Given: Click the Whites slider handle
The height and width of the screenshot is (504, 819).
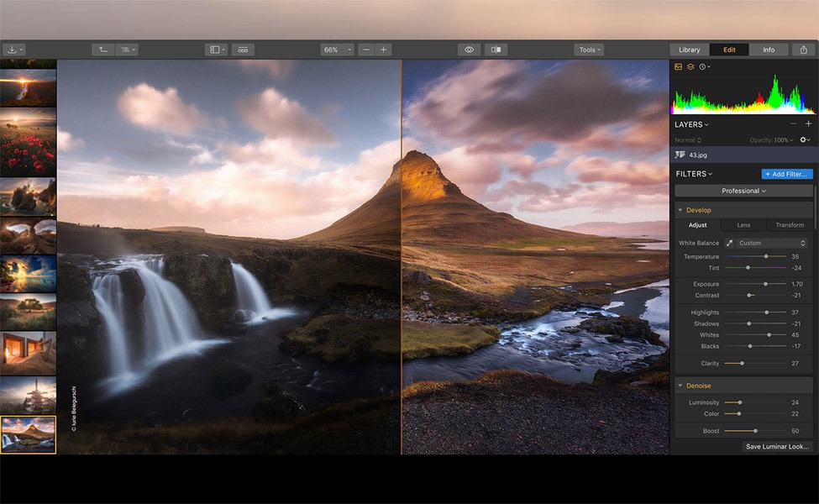Looking at the screenshot, I should pos(769,335).
